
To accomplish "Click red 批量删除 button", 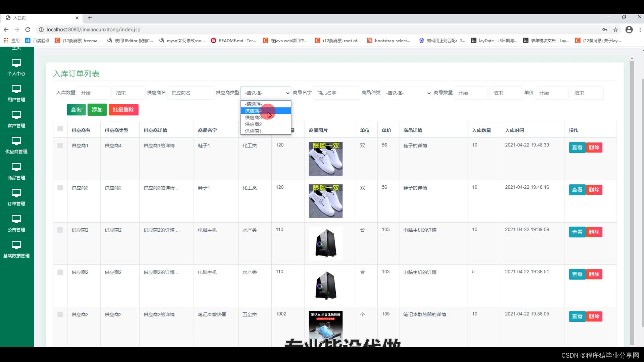I will (x=123, y=110).
